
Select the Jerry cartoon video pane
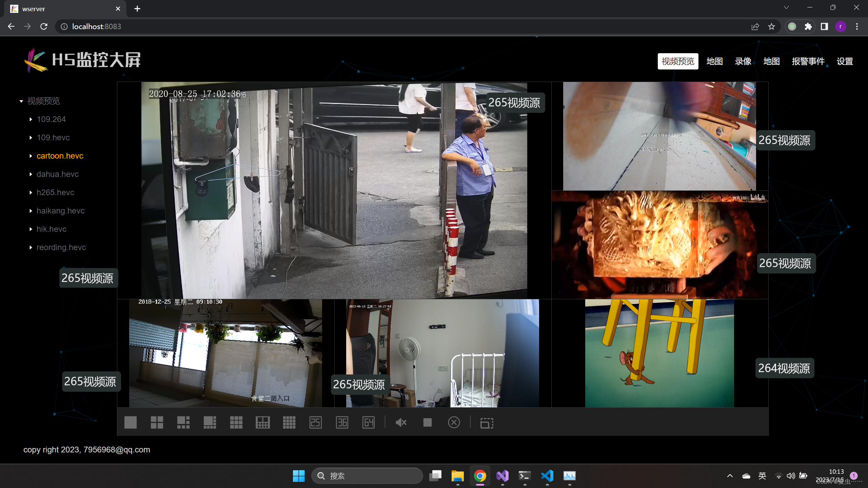[x=659, y=353]
